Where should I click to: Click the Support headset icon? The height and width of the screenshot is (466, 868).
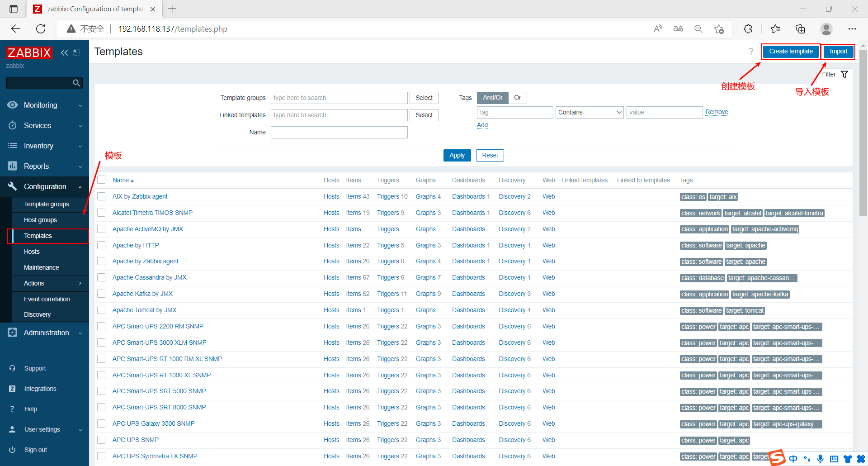click(x=12, y=368)
